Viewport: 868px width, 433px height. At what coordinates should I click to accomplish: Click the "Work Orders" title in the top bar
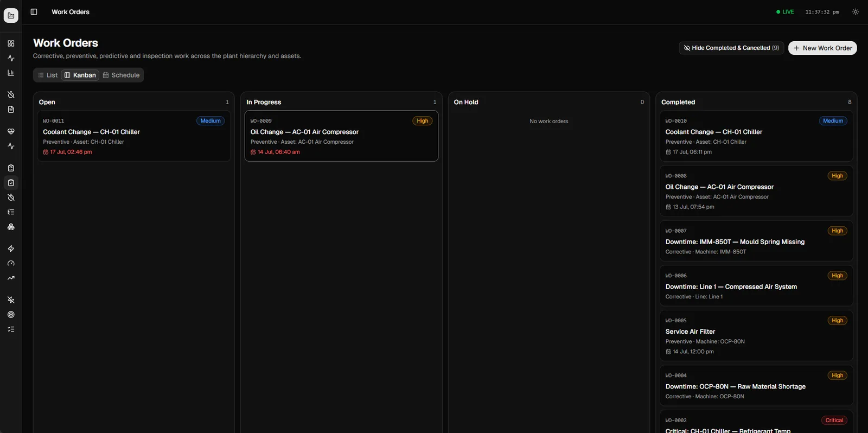coord(71,12)
